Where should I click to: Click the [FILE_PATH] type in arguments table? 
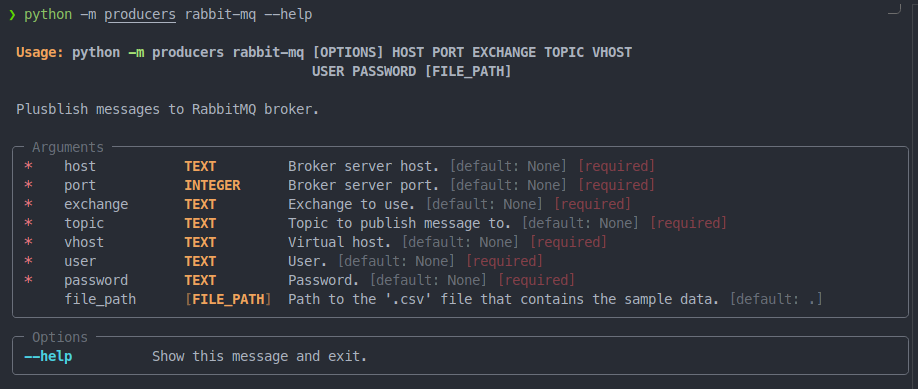coord(228,299)
